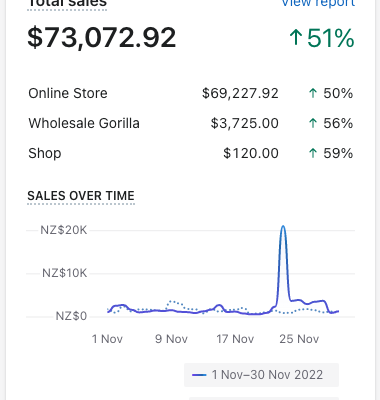Click the 17 Nov axis date
This screenshot has height=400, width=380.
point(235,339)
